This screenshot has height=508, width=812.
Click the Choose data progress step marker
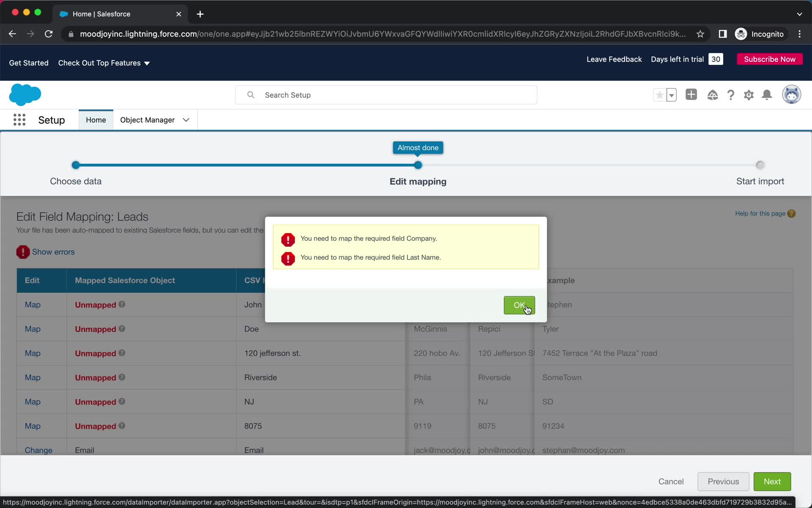[76, 165]
